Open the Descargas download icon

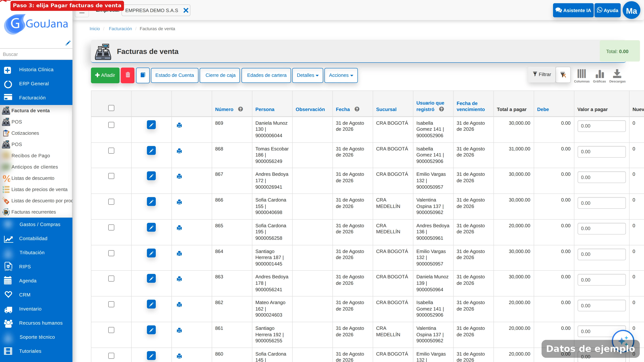617,76
